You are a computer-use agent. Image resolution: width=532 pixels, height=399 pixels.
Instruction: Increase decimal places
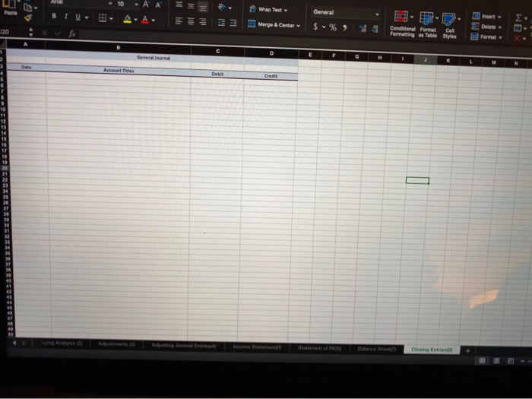tap(363, 29)
